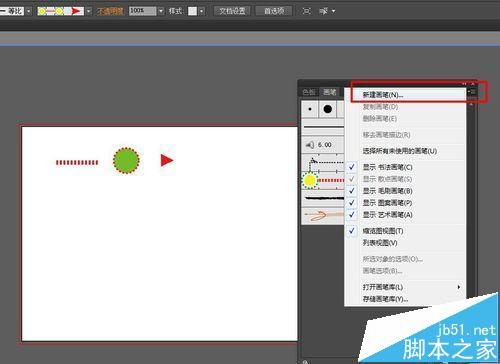Click the 样式 graphic style swatch
Image resolution: width=500 pixels, height=364 pixels.
click(x=192, y=11)
